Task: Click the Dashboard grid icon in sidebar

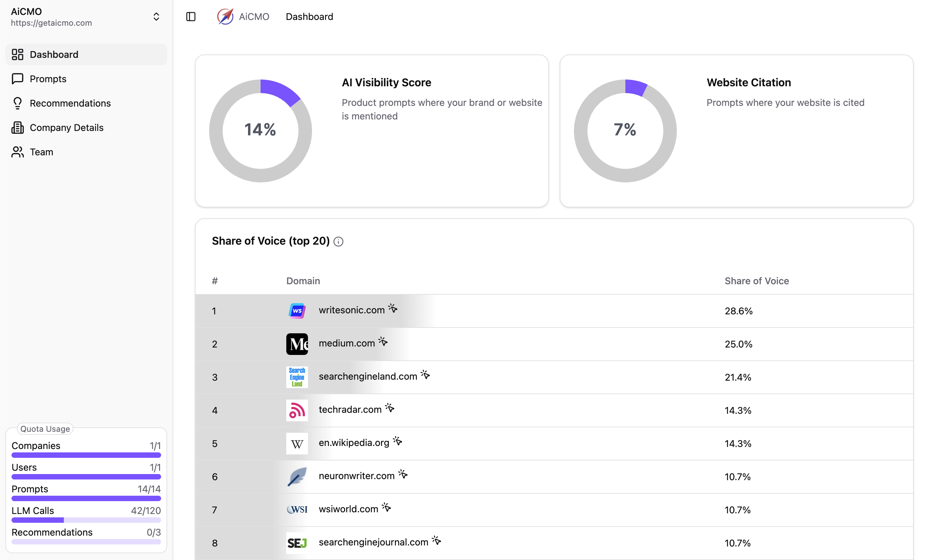Action: click(17, 54)
